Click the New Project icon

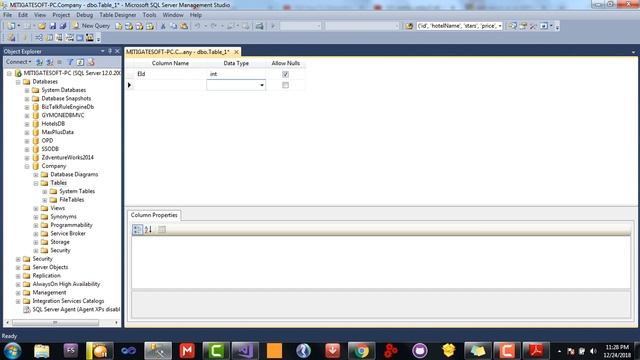point(11,26)
